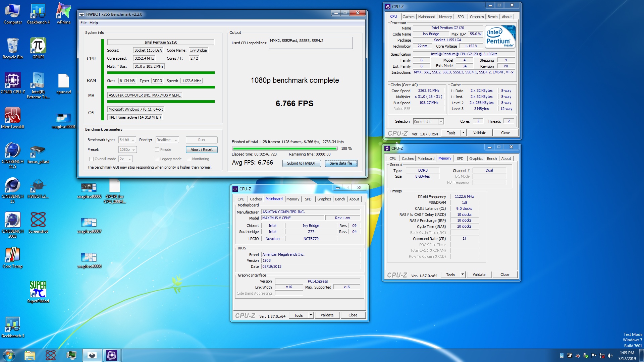Open hexus_pifast desktop shortcut
This screenshot has height=362, width=644.
coord(38,154)
